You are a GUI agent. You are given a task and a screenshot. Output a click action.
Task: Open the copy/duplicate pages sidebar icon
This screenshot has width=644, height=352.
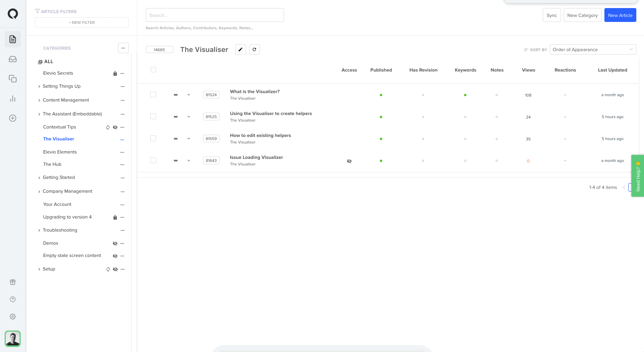click(x=13, y=79)
